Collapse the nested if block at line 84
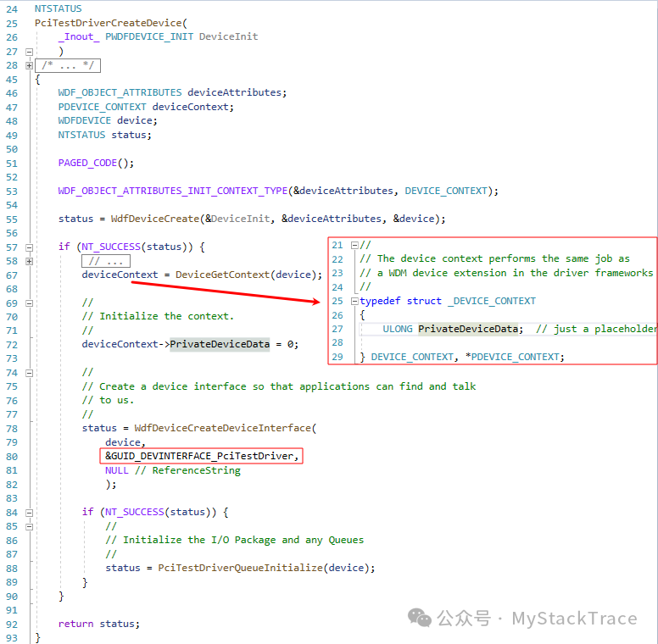The width and height of the screenshot is (658, 644). 29,513
